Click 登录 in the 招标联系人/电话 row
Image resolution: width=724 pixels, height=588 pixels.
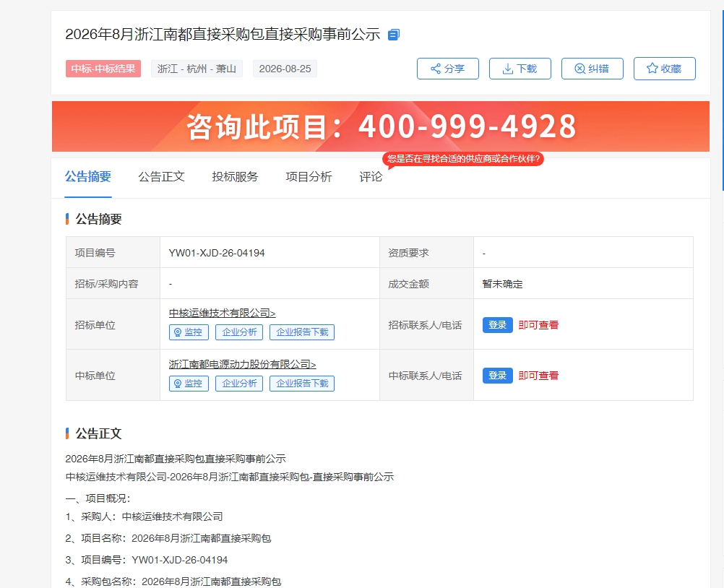(497, 325)
